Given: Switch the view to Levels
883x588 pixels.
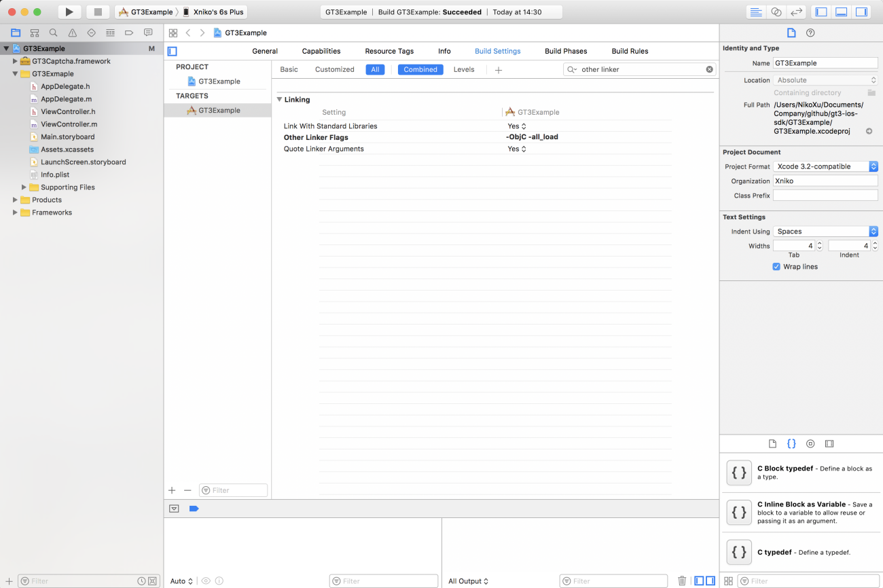Looking at the screenshot, I should click(464, 69).
